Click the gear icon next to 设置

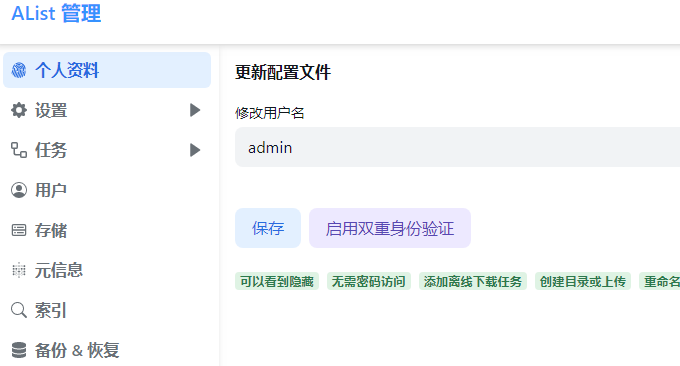19,110
